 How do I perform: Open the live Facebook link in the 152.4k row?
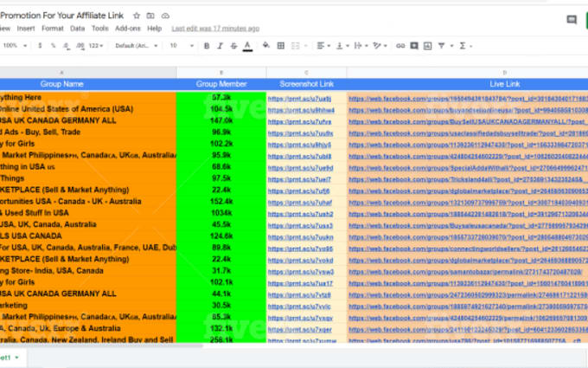469,203
